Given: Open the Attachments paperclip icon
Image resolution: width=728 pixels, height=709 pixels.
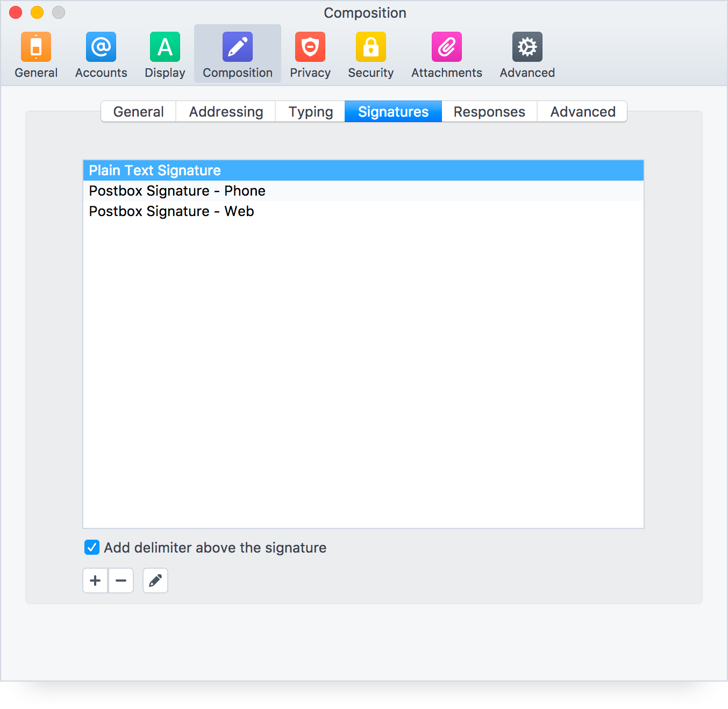Looking at the screenshot, I should pyautogui.click(x=446, y=47).
